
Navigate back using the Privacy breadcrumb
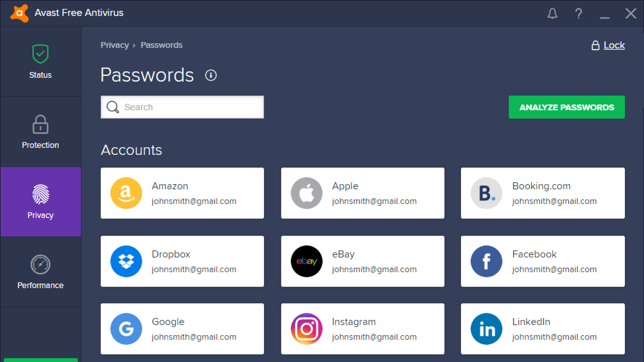114,45
